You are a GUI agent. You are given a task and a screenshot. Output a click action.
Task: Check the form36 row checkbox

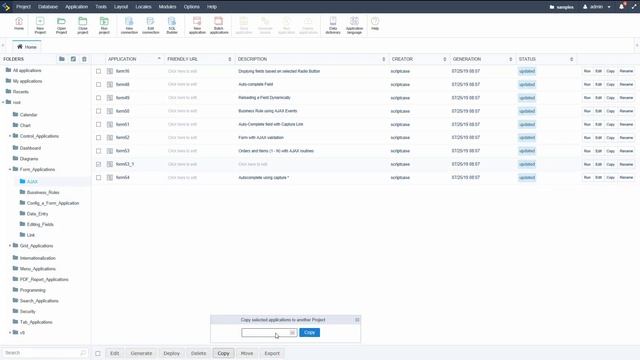98,71
